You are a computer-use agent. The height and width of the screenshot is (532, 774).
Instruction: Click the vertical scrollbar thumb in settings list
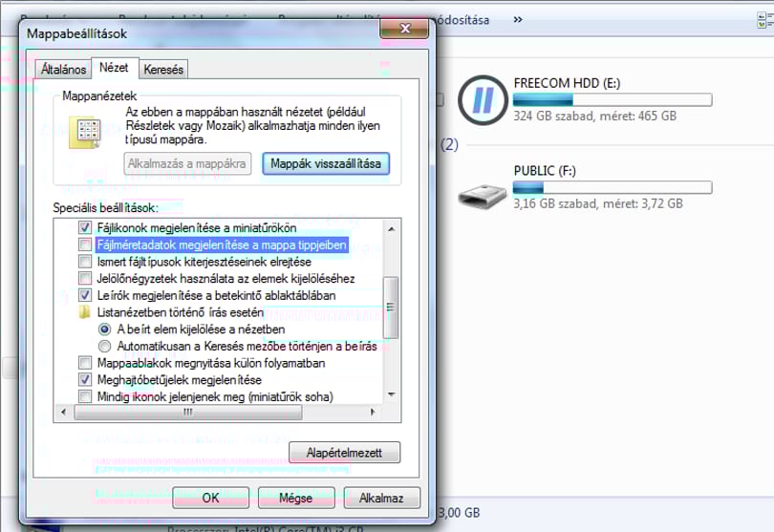[x=391, y=308]
